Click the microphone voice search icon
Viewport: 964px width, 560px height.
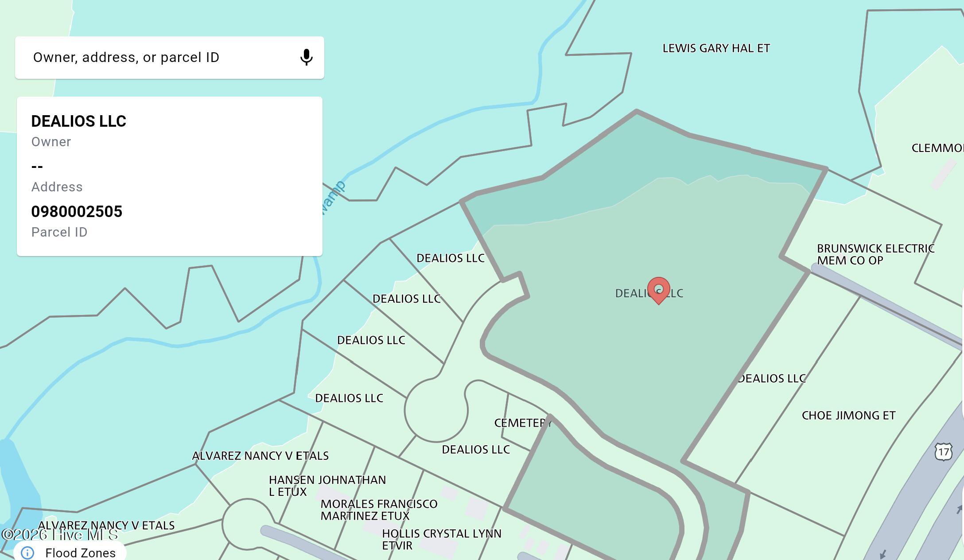click(306, 58)
